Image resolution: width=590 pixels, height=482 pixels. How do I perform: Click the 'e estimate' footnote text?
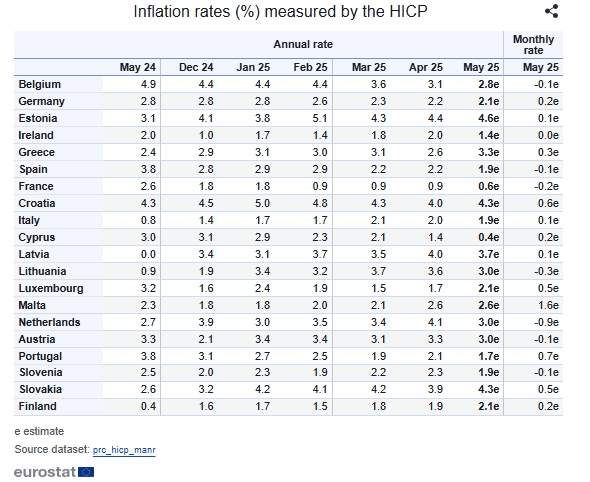click(39, 431)
